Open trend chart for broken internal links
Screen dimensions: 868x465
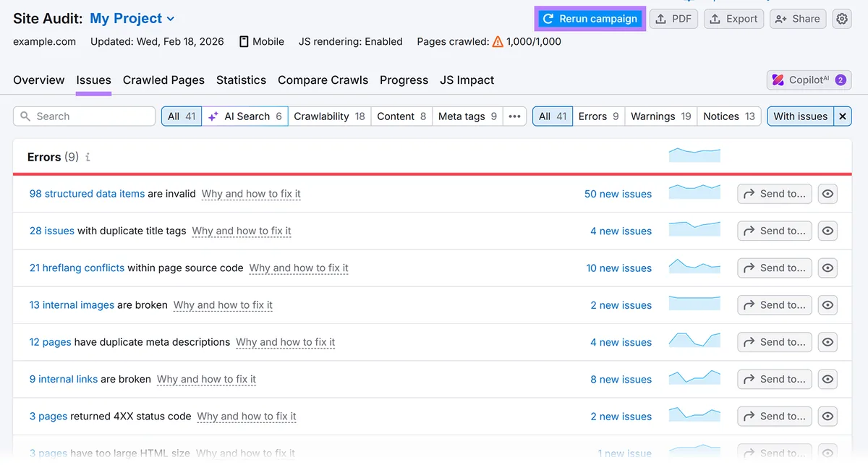(694, 377)
